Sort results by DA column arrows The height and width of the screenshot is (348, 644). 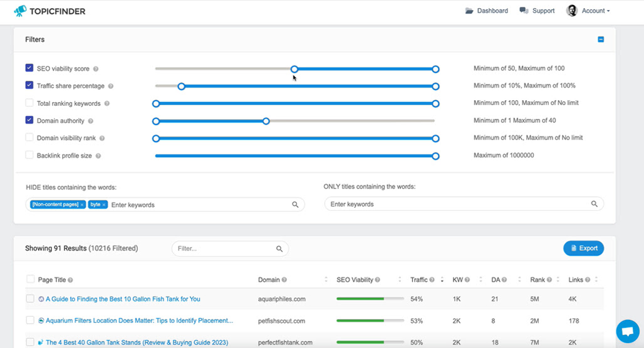[x=519, y=280]
